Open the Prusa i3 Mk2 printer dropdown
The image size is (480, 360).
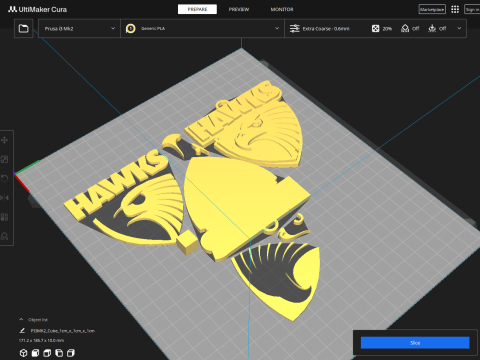[79, 29]
